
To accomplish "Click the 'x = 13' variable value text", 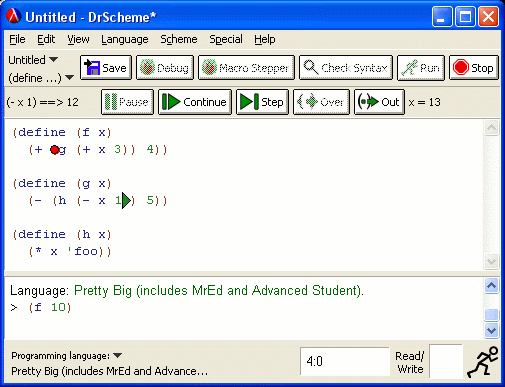I will [424, 102].
